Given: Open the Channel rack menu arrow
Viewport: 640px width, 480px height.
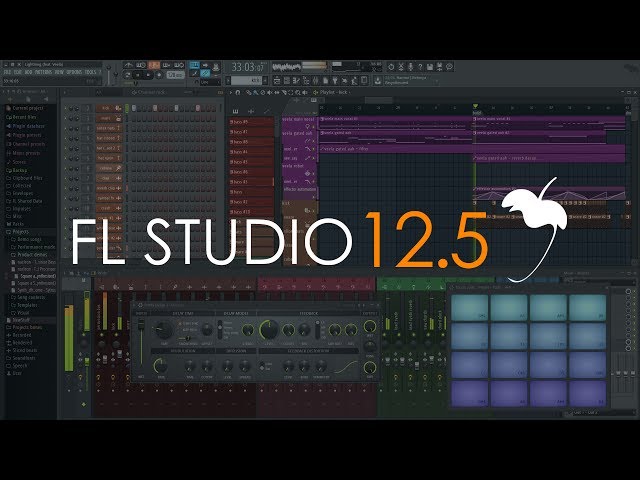Looking at the screenshot, I should pos(65,93).
